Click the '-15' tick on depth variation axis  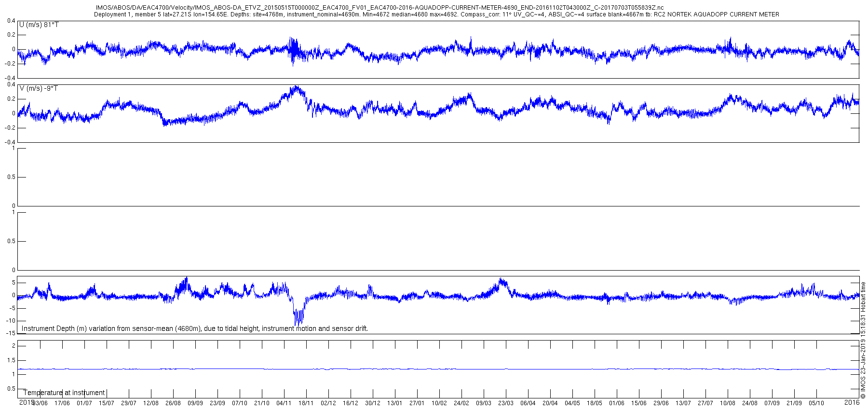click(12, 333)
